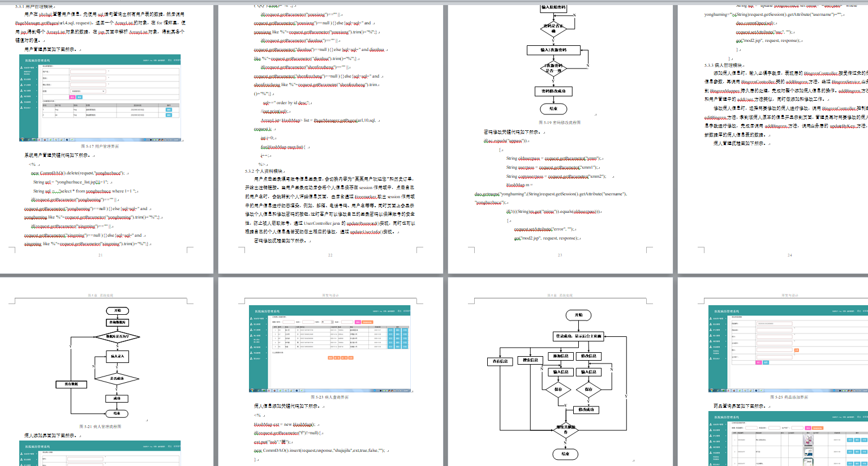Click the "修改信息" flowchart box
Viewport: 868px width, 466px height.
(x=588, y=356)
